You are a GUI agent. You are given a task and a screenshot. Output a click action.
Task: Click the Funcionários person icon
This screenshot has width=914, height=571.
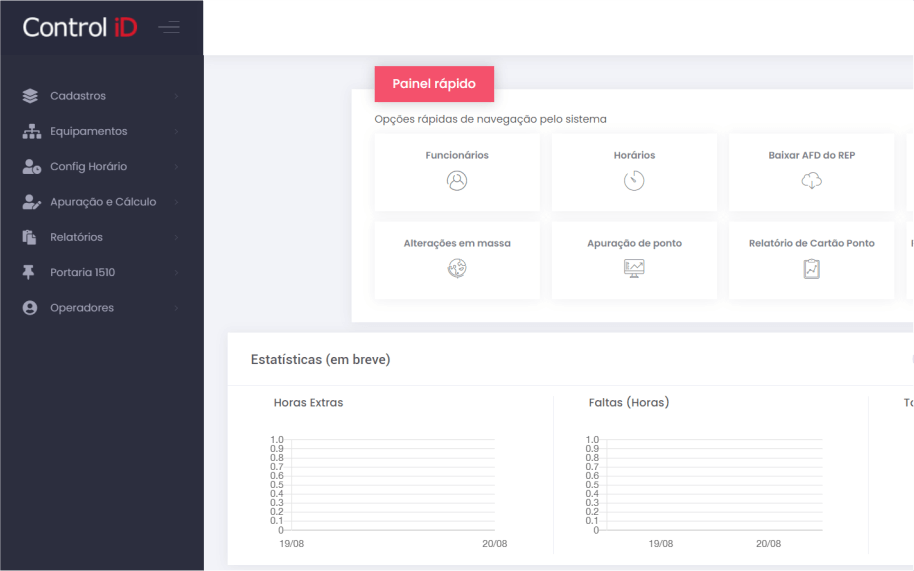click(x=457, y=181)
